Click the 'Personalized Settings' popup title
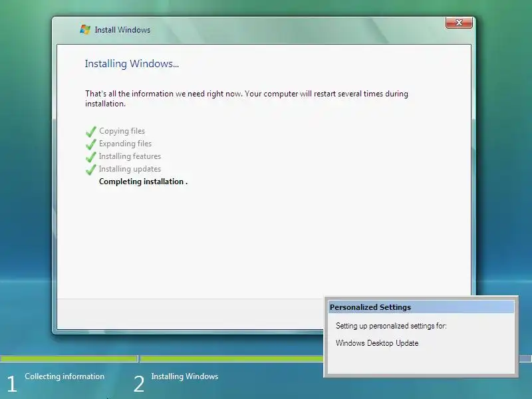This screenshot has width=532, height=399. coord(370,307)
